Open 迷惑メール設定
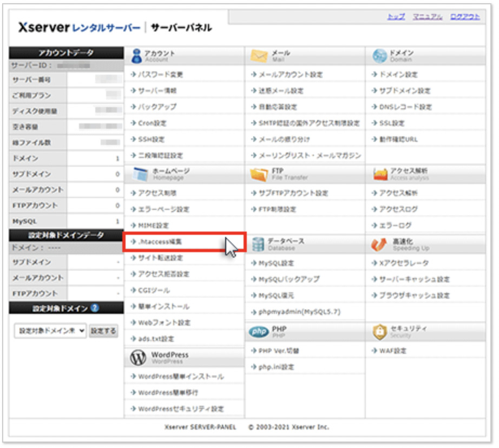 (x=281, y=91)
